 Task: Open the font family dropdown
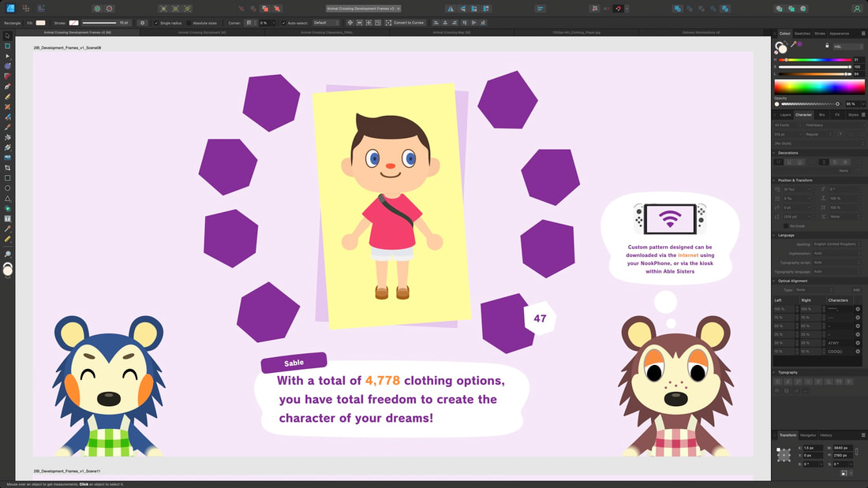(834, 125)
